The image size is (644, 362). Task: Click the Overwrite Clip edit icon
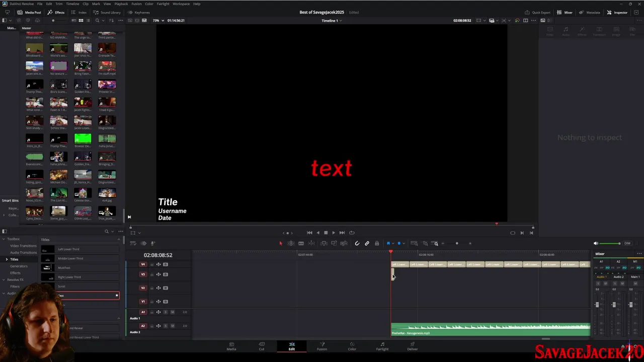(334, 243)
